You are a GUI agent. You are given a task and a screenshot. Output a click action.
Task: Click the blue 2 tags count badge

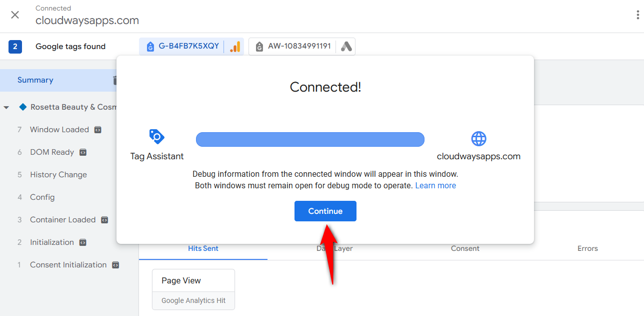[15, 47]
